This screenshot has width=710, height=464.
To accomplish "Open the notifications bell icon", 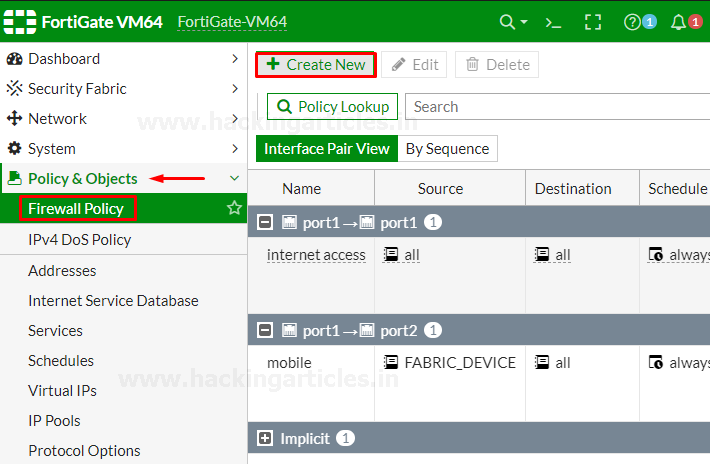I will tap(678, 22).
